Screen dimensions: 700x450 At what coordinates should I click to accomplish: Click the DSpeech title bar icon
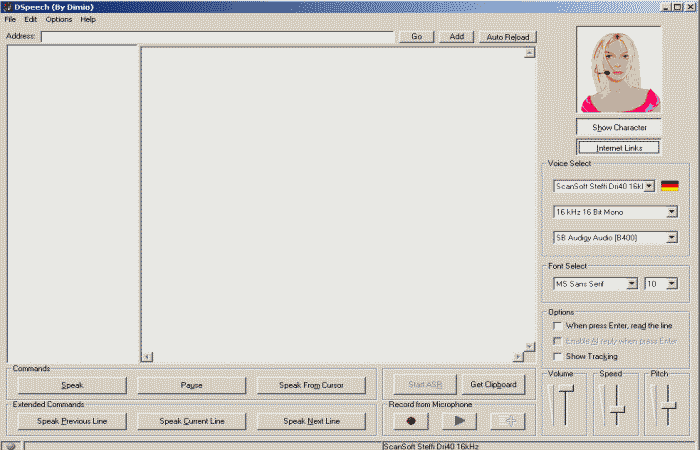7,6
